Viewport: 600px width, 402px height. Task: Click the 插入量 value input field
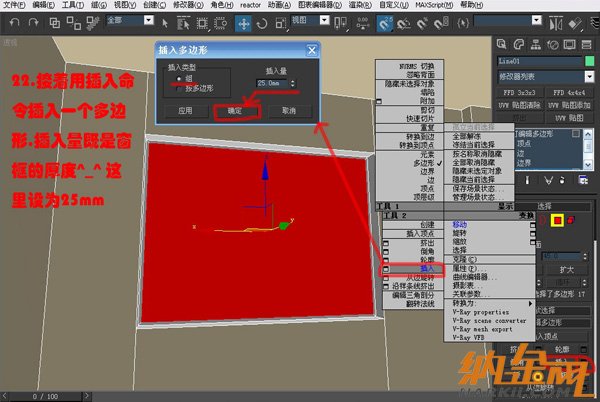coord(272,83)
